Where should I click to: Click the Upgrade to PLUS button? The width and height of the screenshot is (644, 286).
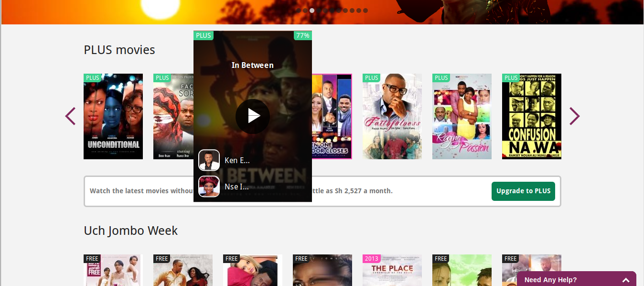(523, 191)
